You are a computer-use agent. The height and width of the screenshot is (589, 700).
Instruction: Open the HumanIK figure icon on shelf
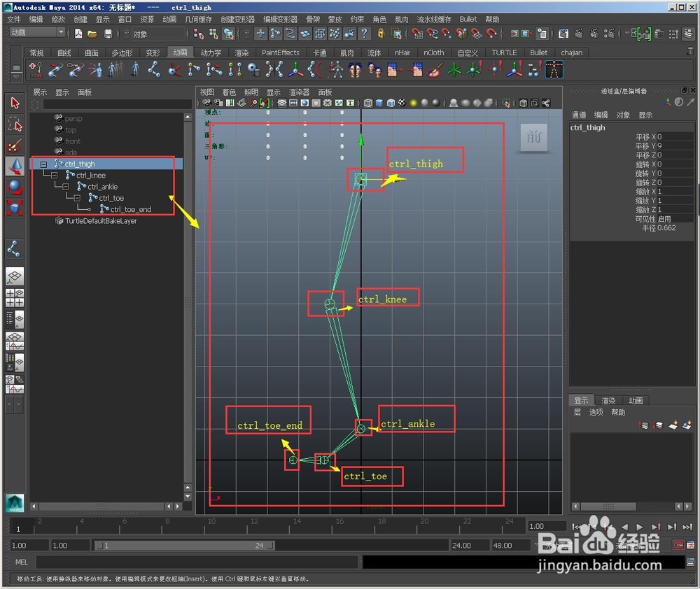click(x=554, y=70)
